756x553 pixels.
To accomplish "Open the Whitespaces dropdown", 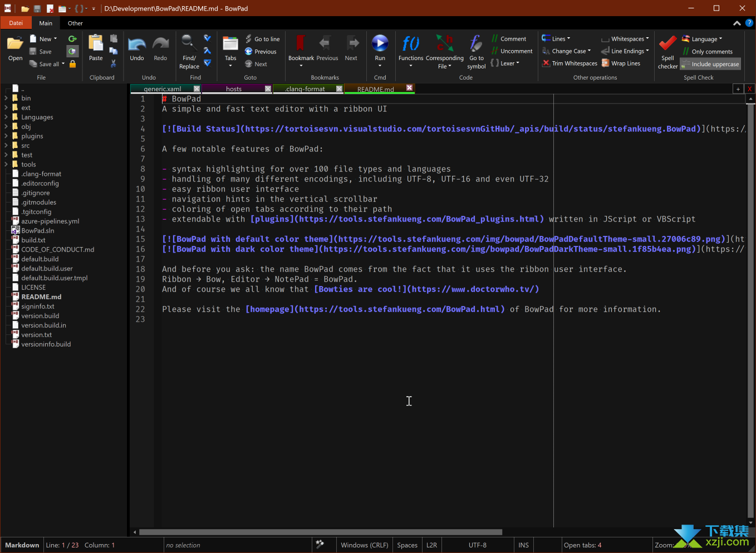I will [625, 39].
